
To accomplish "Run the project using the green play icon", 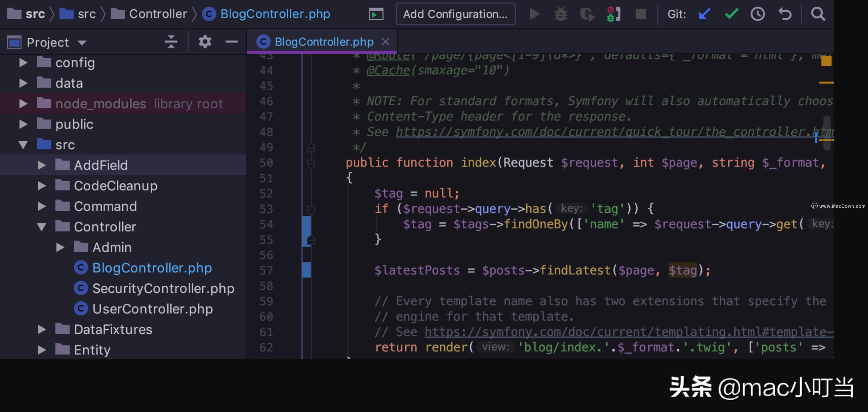I will click(x=534, y=14).
